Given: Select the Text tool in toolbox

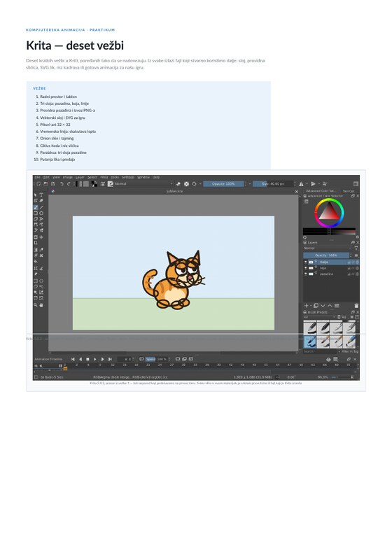Looking at the screenshot, I should click(41, 195).
